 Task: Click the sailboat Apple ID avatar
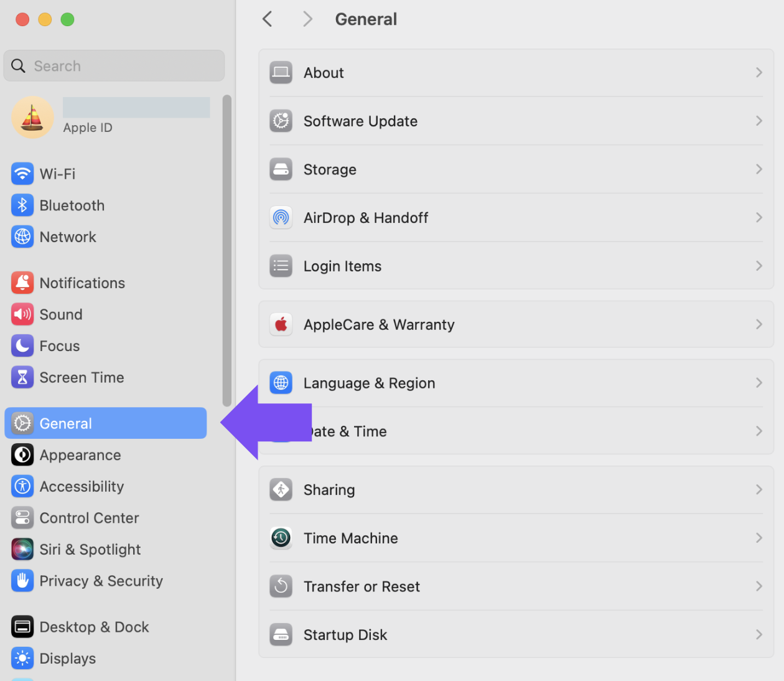point(33,117)
